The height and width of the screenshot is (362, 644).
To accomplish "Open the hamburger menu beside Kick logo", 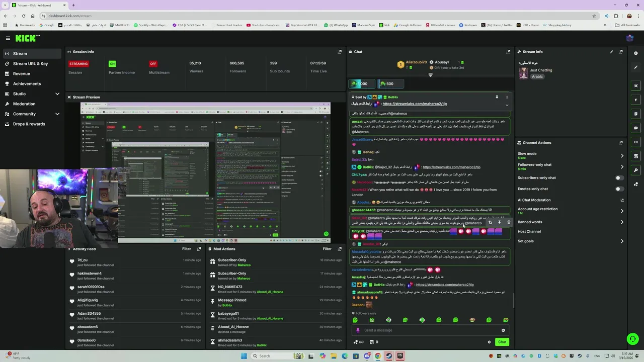I will tap(8, 38).
